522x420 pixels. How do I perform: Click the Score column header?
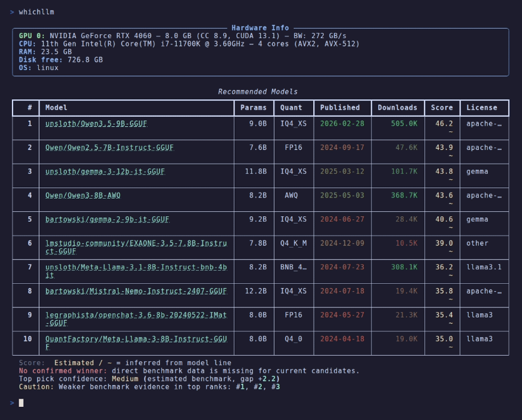click(442, 108)
